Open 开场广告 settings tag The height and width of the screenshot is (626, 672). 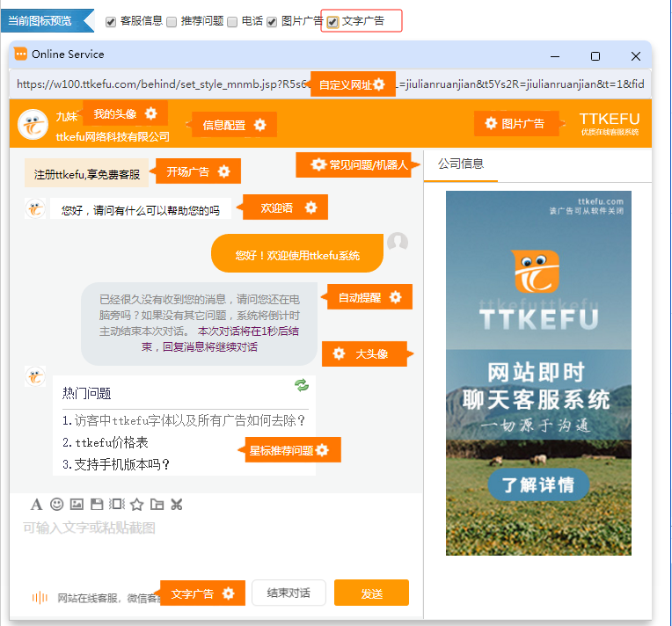198,171
